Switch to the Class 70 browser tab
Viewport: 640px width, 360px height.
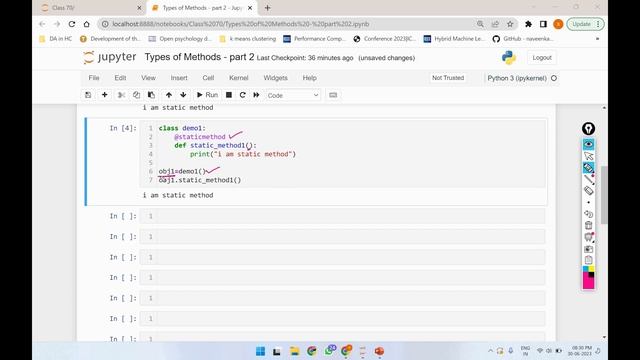coord(91,8)
